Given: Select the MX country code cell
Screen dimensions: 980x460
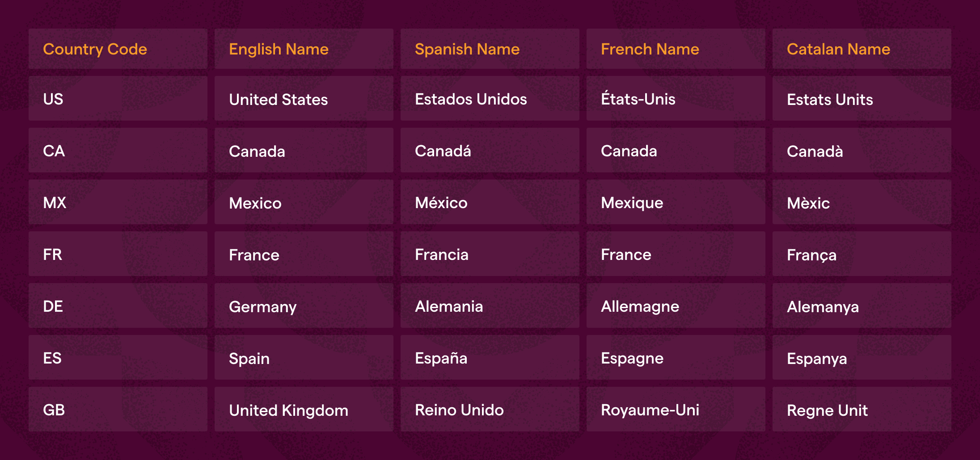Looking at the screenshot, I should 118,202.
